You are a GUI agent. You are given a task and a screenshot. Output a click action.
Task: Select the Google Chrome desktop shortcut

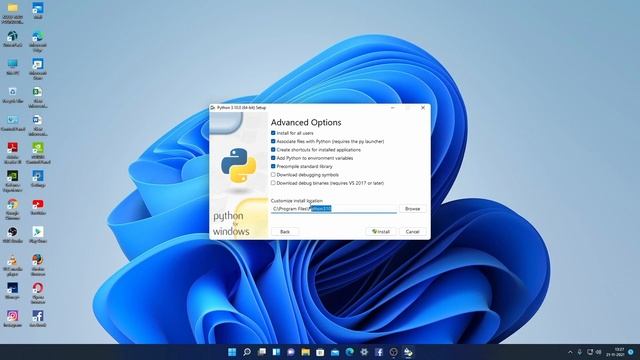(x=13, y=209)
